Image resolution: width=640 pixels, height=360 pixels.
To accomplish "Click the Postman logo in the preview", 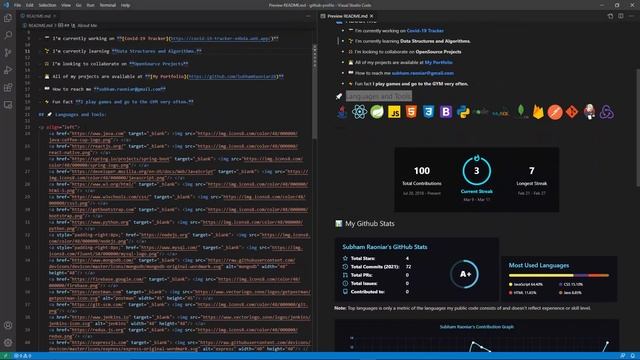I will coord(555,112).
